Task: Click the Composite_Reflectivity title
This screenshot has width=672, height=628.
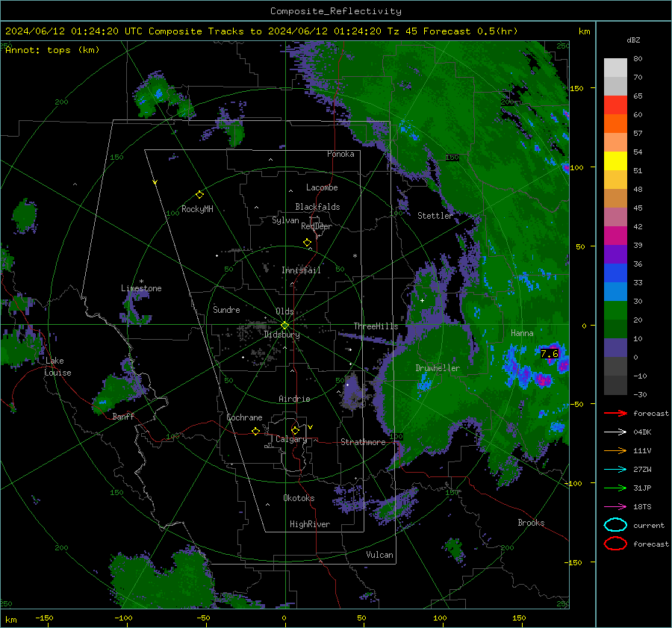Action: [x=336, y=11]
